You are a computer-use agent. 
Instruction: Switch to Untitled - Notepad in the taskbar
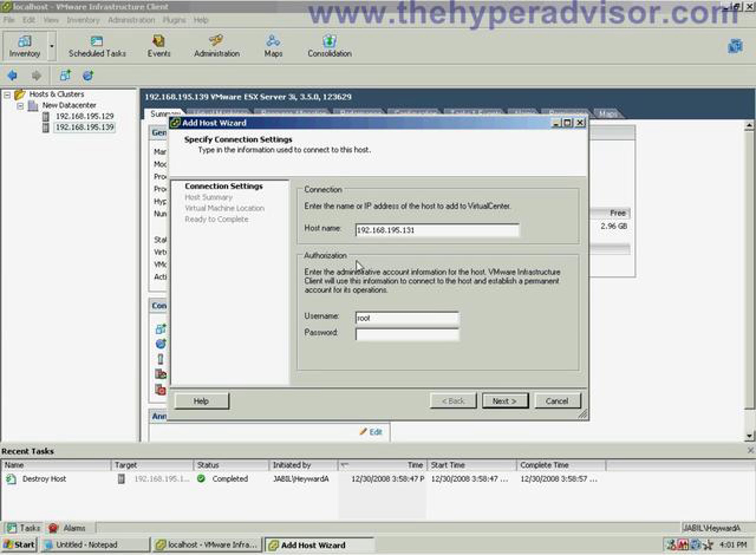pyautogui.click(x=95, y=545)
